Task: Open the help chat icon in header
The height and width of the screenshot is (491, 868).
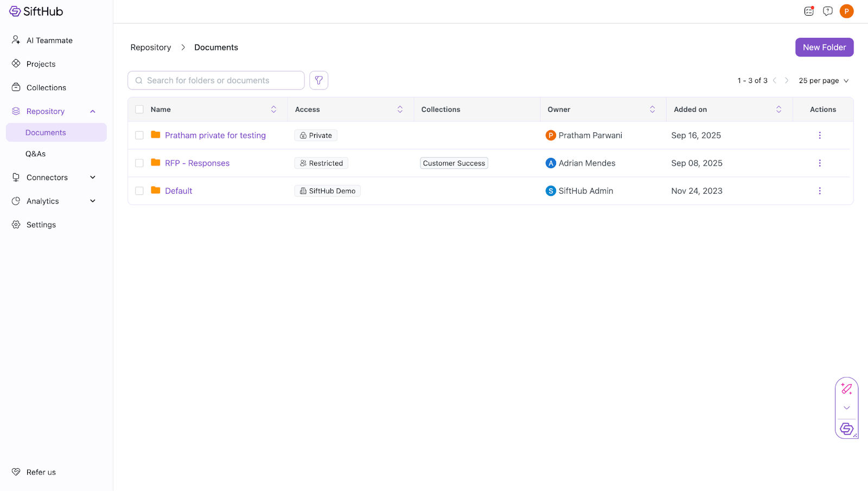Action: pos(827,11)
